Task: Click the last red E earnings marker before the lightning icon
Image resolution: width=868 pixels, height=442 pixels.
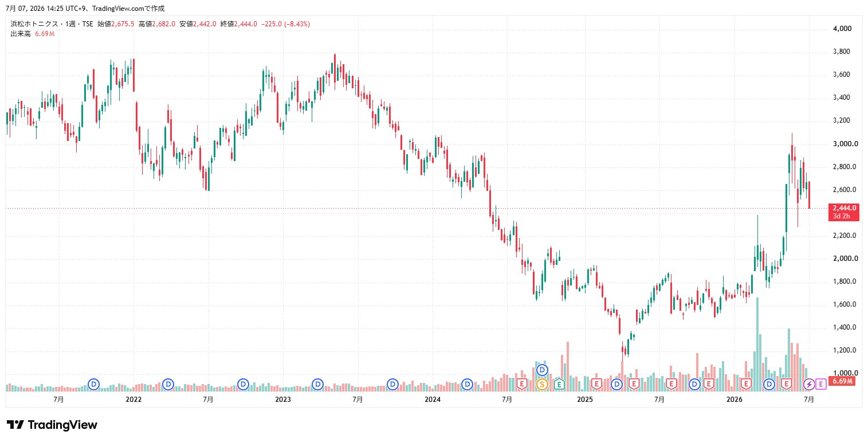Action: coord(786,384)
